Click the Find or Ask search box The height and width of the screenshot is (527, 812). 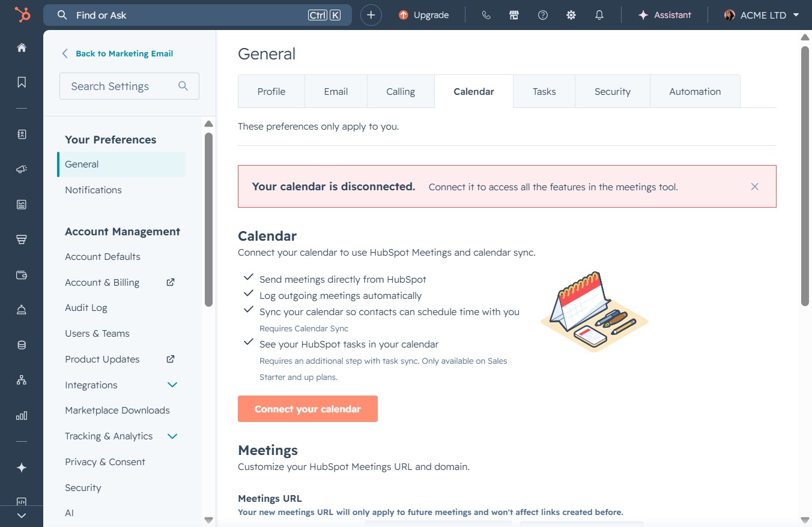(x=198, y=15)
